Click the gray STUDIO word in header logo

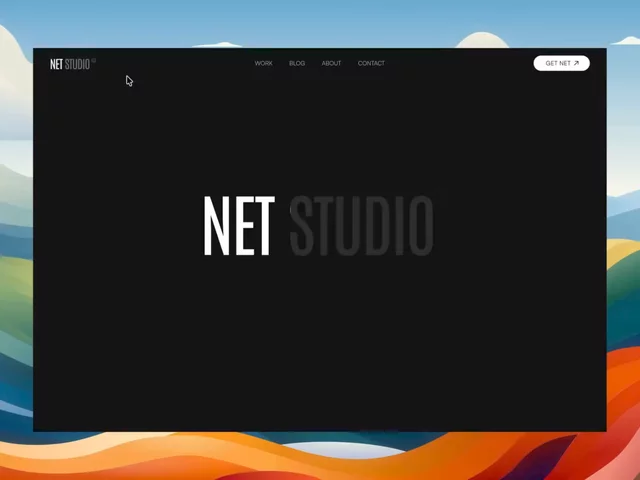[78, 64]
